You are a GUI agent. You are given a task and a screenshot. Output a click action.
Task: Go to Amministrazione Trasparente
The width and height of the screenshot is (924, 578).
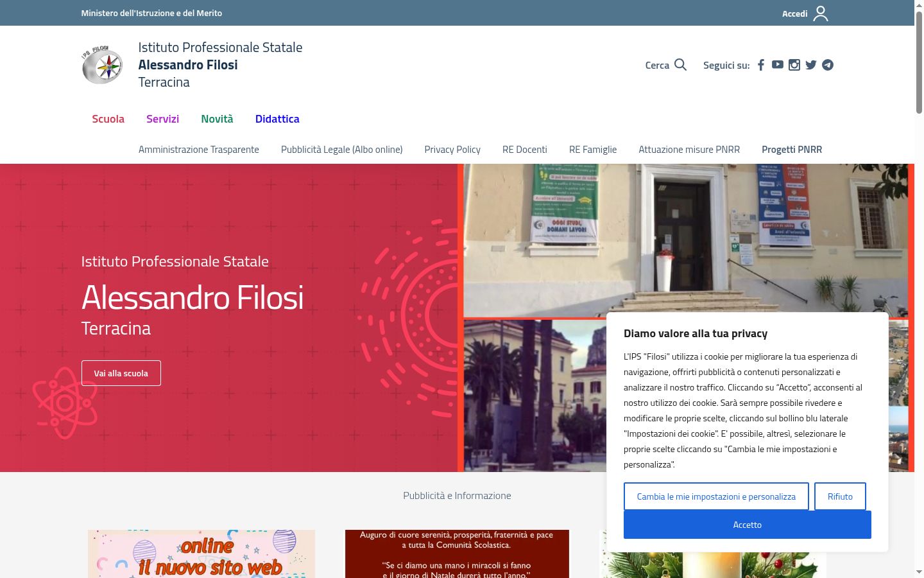pos(199,150)
